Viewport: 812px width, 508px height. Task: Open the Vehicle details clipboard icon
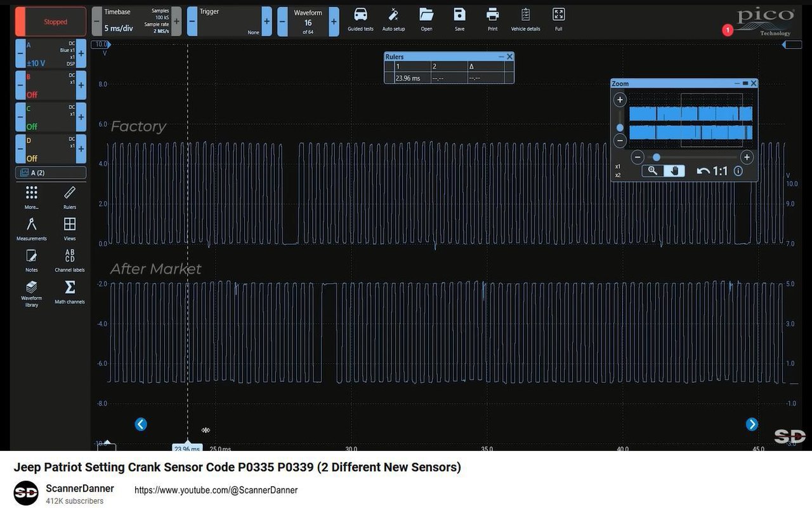coord(525,19)
